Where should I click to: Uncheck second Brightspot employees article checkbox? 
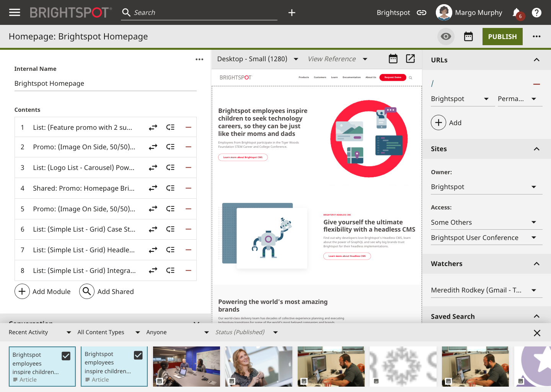click(x=138, y=355)
